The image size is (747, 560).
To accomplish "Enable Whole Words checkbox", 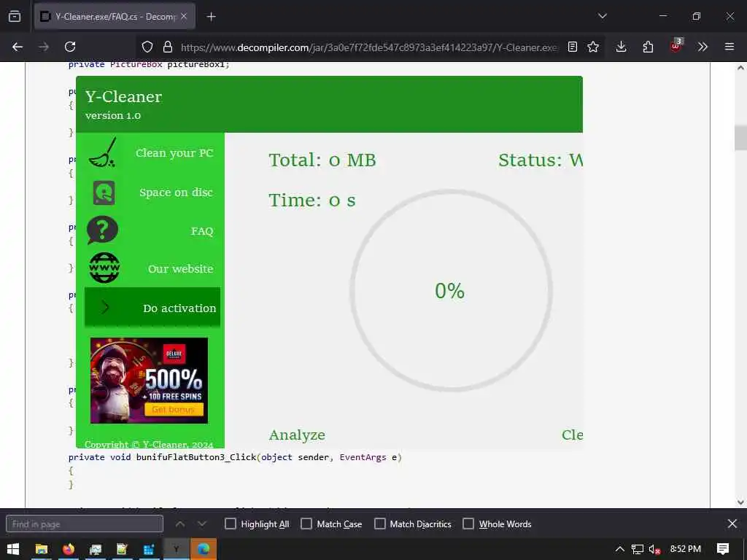I will [468, 524].
